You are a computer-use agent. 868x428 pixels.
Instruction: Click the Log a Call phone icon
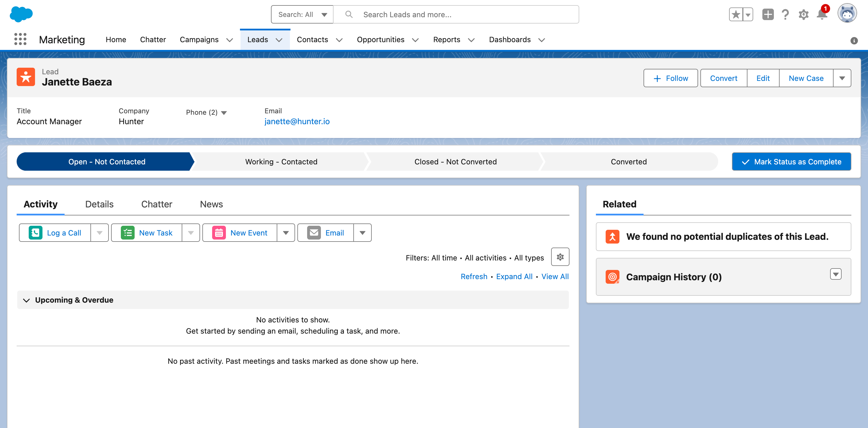35,232
